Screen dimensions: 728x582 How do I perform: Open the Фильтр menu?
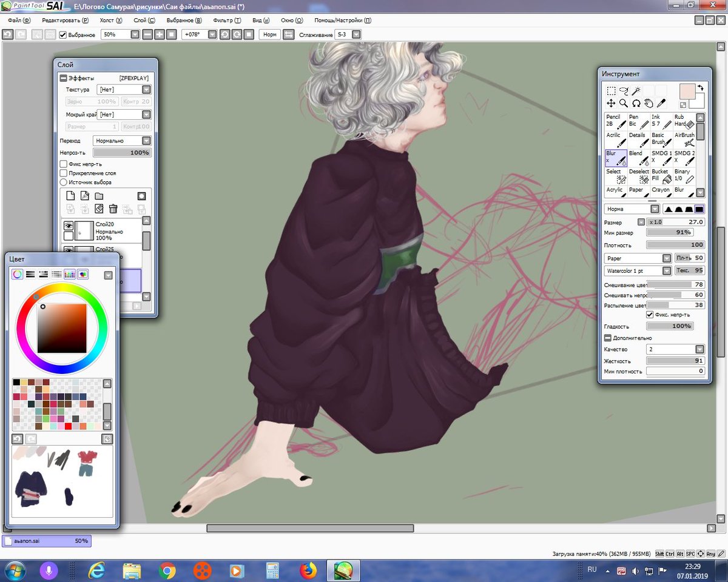tap(227, 20)
